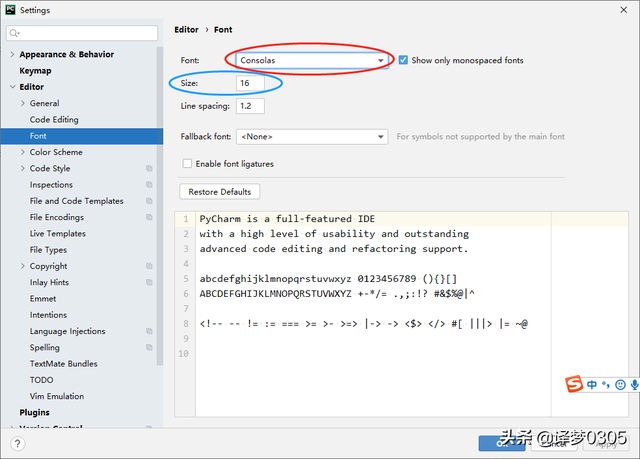Open File Encodings settings page

pos(57,217)
